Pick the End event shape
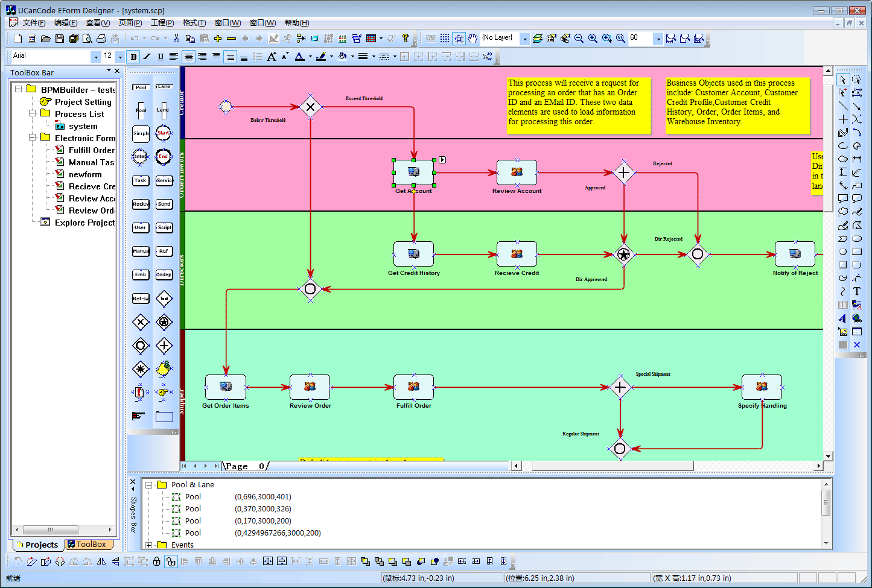Screen dimensions: 872x588 (x=163, y=157)
